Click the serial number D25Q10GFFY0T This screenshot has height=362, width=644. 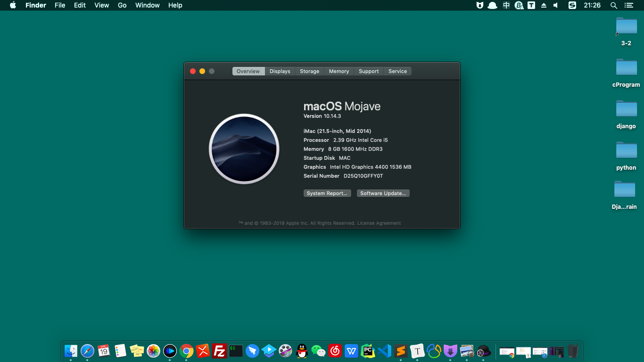tap(363, 176)
